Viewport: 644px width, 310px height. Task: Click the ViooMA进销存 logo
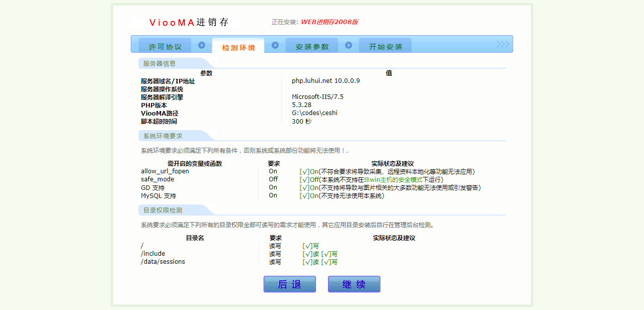tap(189, 22)
